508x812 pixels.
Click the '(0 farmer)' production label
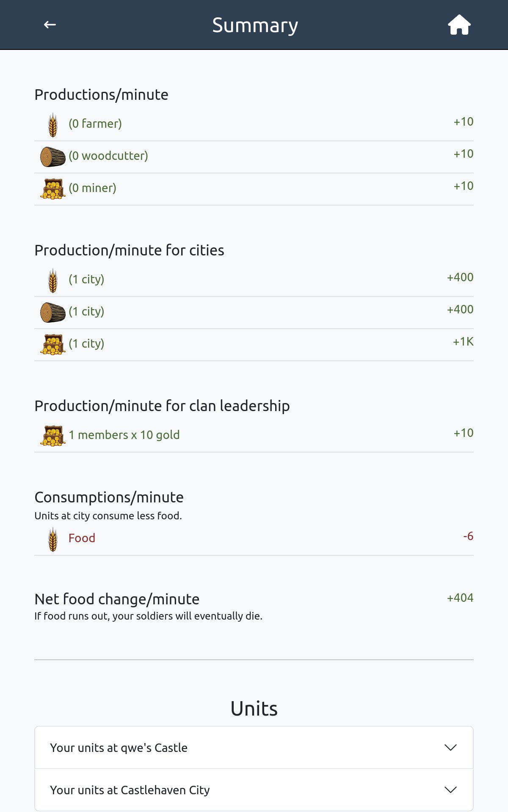pos(95,123)
